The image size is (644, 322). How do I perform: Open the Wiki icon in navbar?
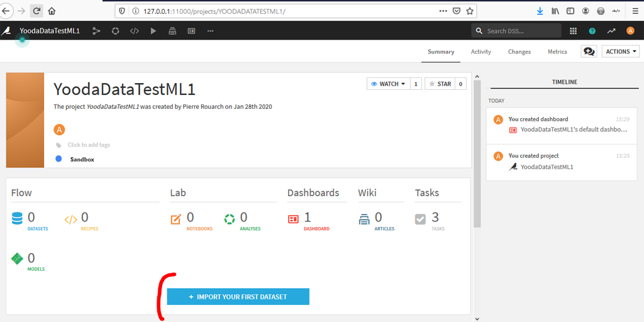point(172,31)
